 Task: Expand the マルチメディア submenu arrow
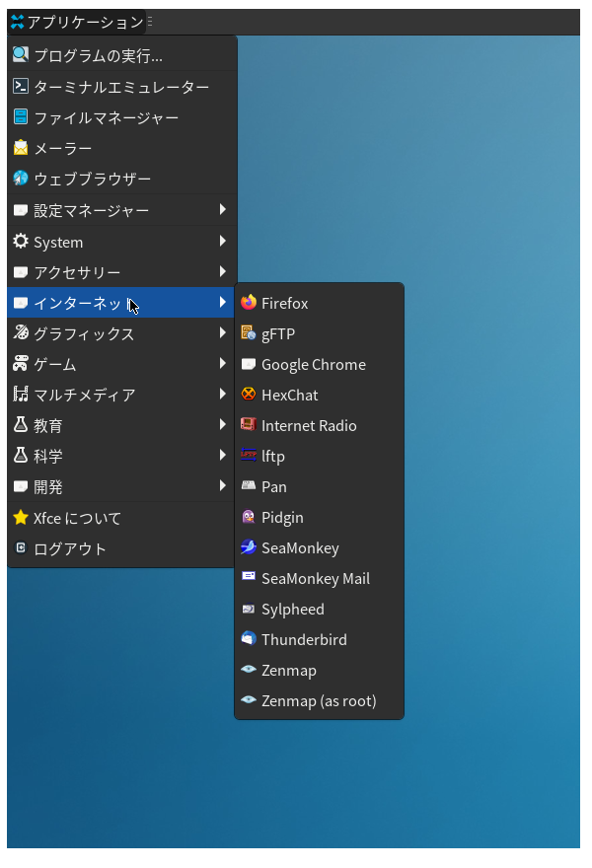pyautogui.click(x=223, y=394)
